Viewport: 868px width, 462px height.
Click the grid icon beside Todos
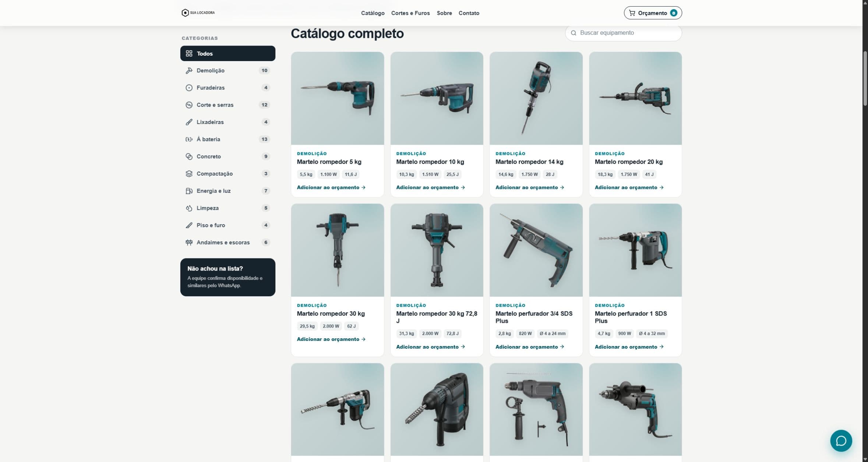pyautogui.click(x=189, y=53)
